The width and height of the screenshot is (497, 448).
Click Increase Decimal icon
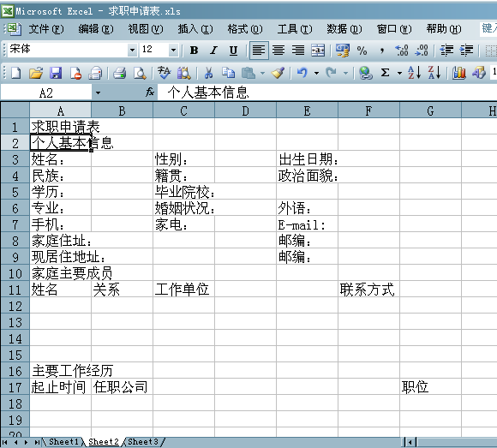(402, 51)
